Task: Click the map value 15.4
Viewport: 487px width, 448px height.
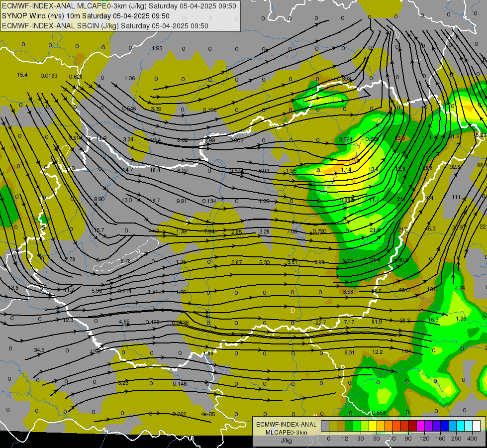Action: [x=22, y=75]
